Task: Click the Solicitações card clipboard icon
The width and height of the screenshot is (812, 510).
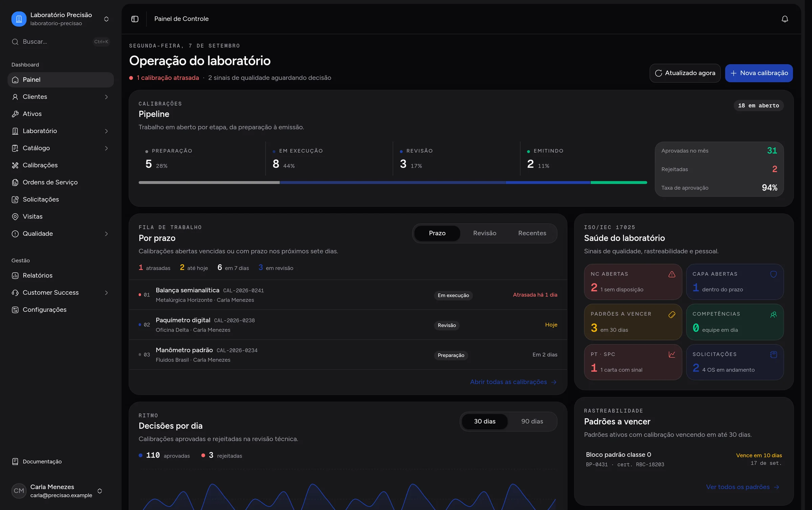Action: [x=773, y=355]
